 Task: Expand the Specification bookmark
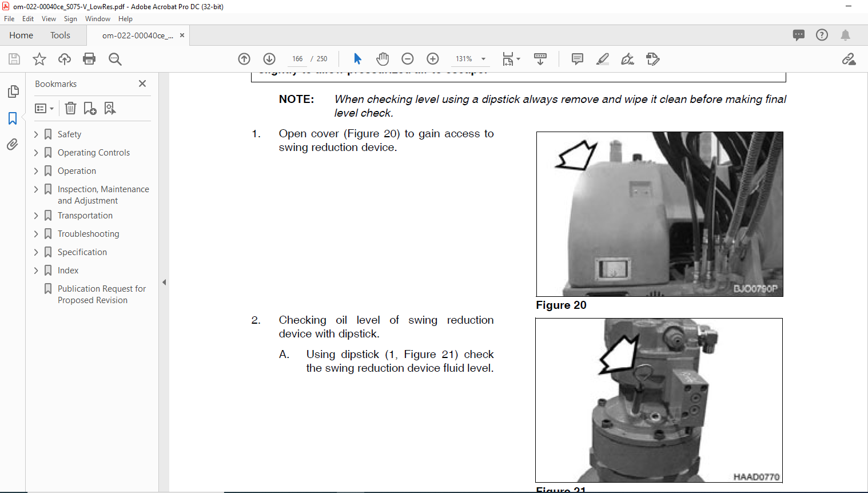pyautogui.click(x=36, y=252)
